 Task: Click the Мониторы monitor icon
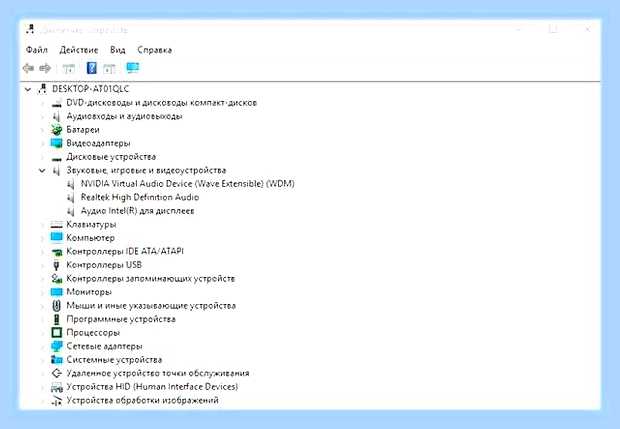[57, 292]
